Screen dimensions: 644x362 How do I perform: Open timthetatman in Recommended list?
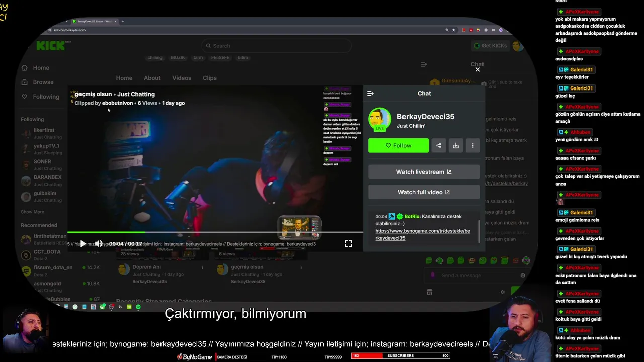[44, 239]
